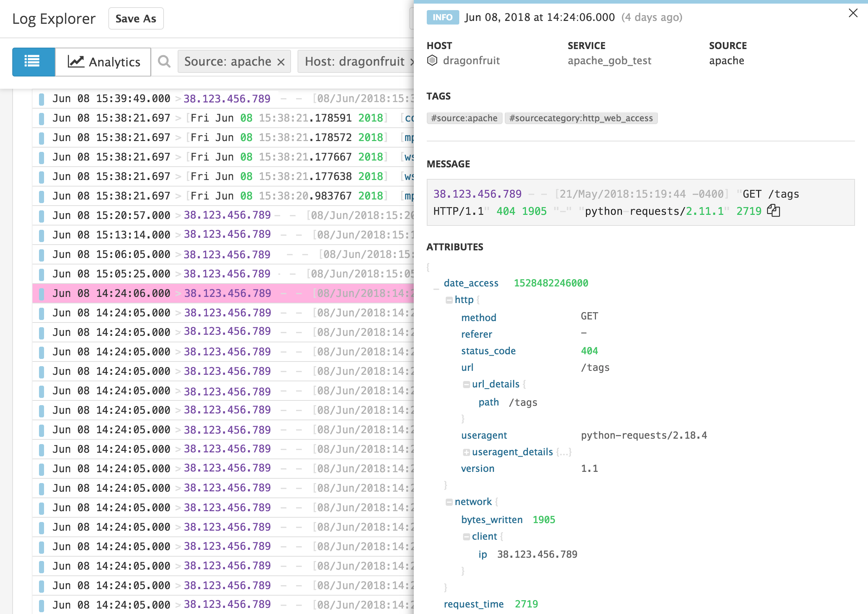Copy the log message using the copy icon
This screenshot has width=868, height=614.
[773, 211]
